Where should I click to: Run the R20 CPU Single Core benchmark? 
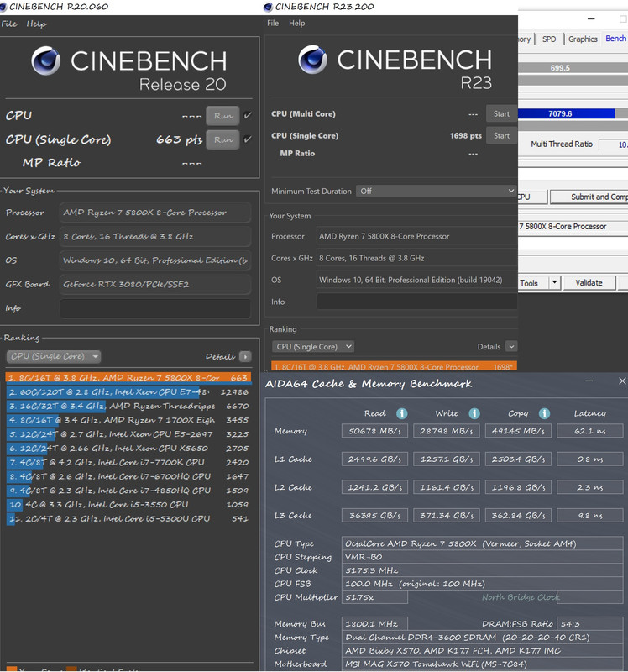coord(222,139)
